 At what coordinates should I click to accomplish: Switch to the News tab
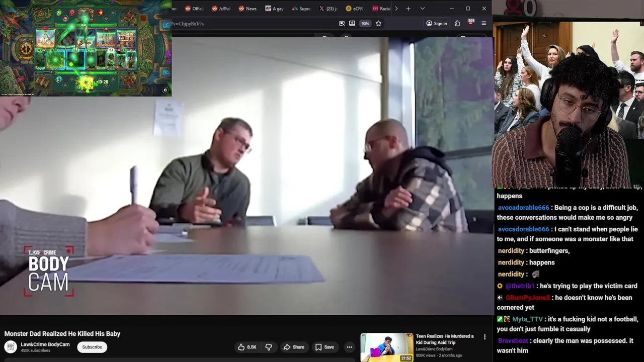pos(248,9)
